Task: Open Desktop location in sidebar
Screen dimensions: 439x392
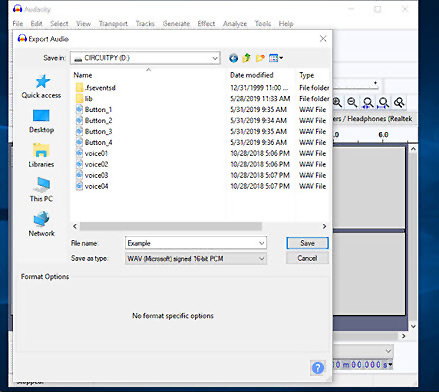Action: point(41,121)
